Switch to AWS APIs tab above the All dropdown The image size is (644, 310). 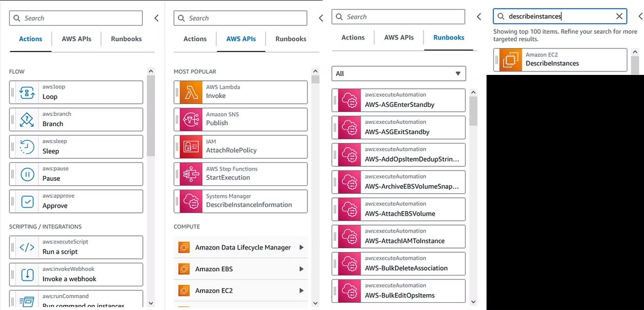pyautogui.click(x=399, y=38)
